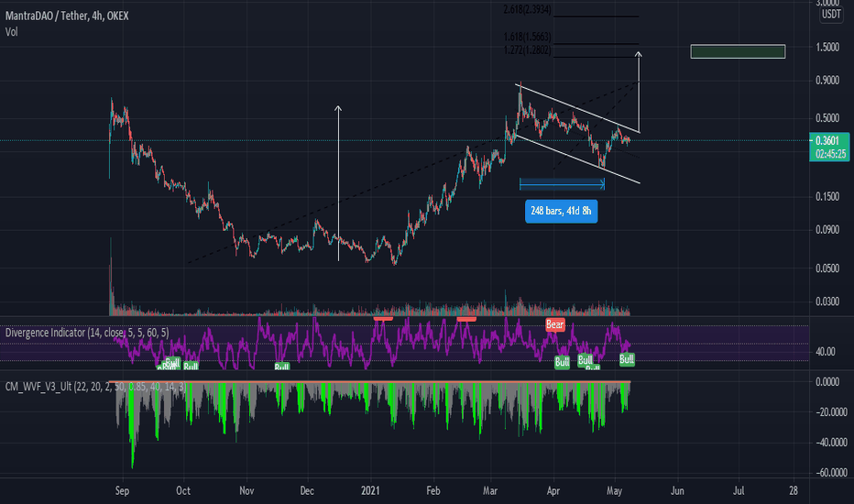Click the 0.5000 price axis value

pos(827,118)
